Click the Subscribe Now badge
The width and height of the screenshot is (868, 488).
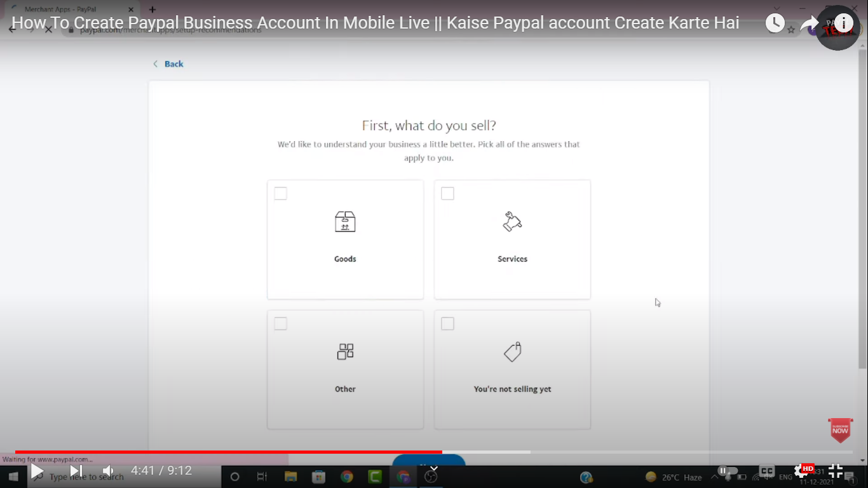click(x=840, y=430)
